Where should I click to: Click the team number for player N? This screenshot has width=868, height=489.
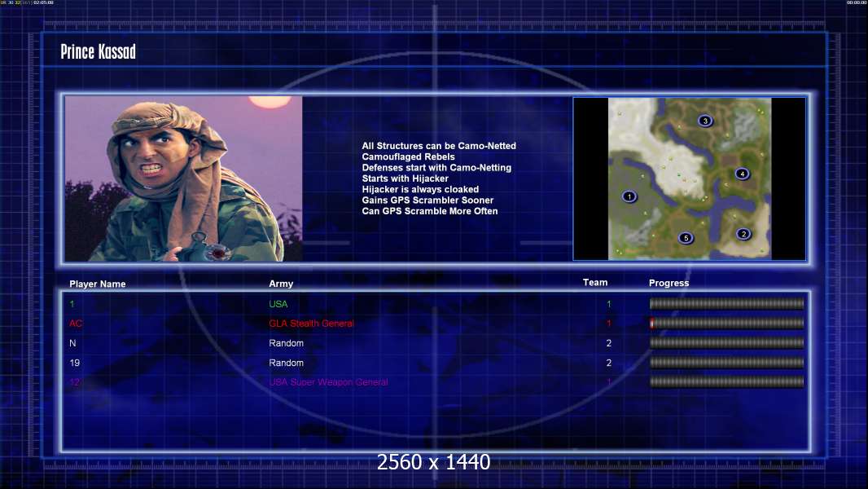pos(609,343)
